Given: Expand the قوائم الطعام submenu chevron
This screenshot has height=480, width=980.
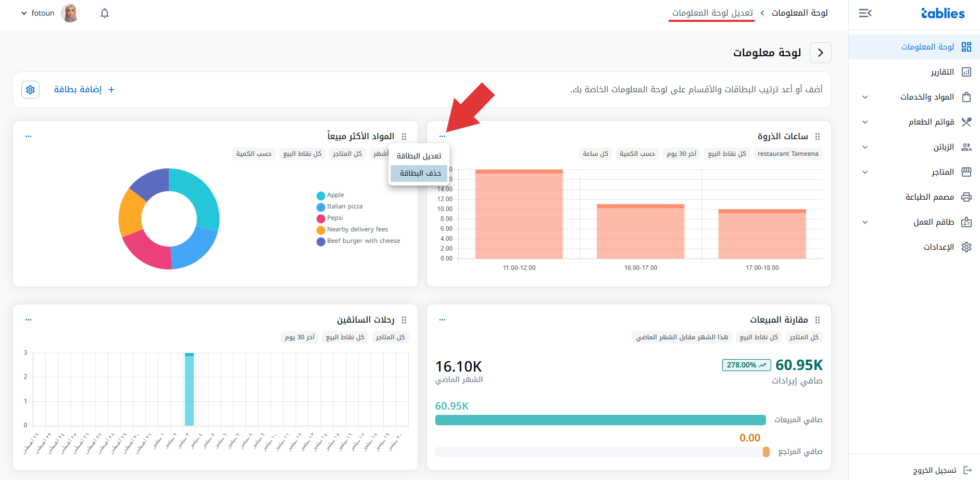Looking at the screenshot, I should point(865,122).
